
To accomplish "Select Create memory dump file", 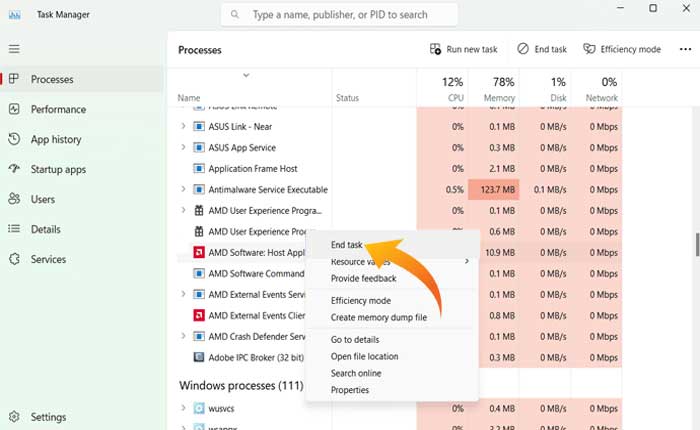I will [379, 317].
